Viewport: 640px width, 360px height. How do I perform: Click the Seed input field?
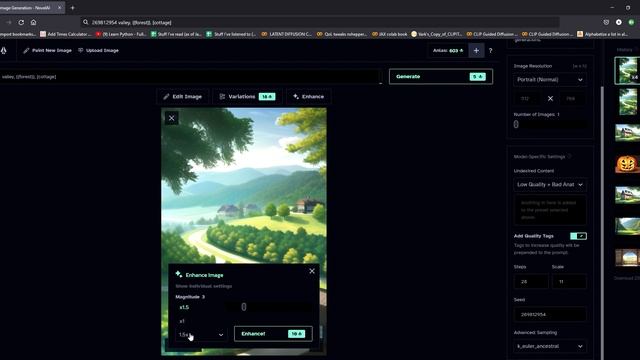click(550, 315)
